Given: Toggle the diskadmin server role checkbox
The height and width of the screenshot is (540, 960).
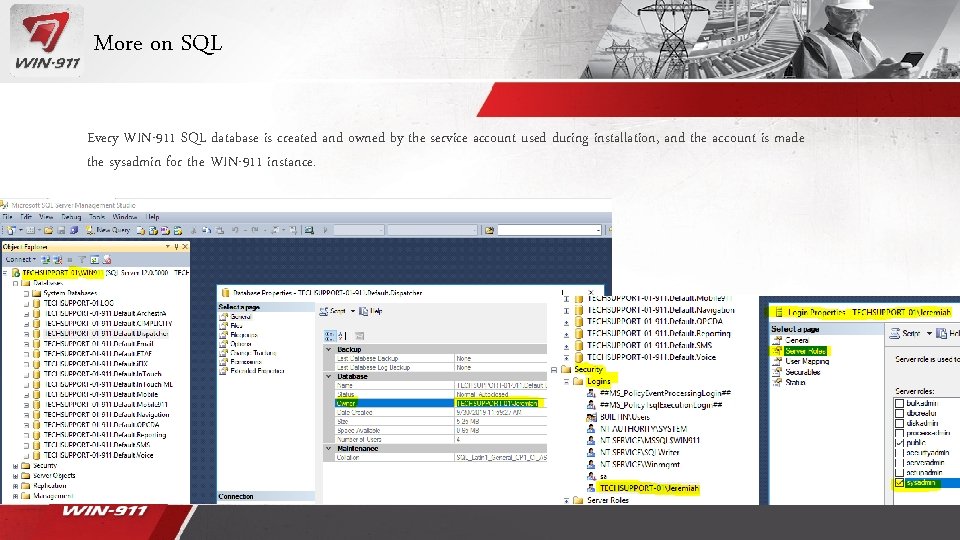Looking at the screenshot, I should click(x=899, y=423).
